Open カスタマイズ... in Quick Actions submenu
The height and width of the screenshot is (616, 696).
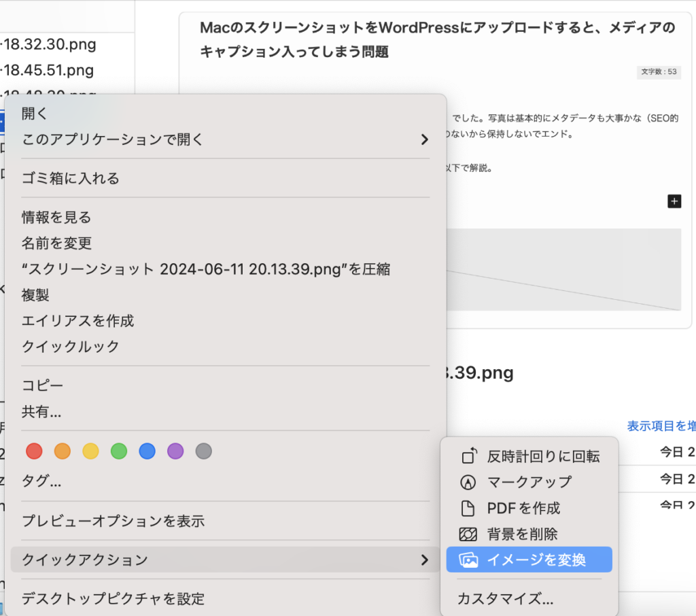pos(505,599)
